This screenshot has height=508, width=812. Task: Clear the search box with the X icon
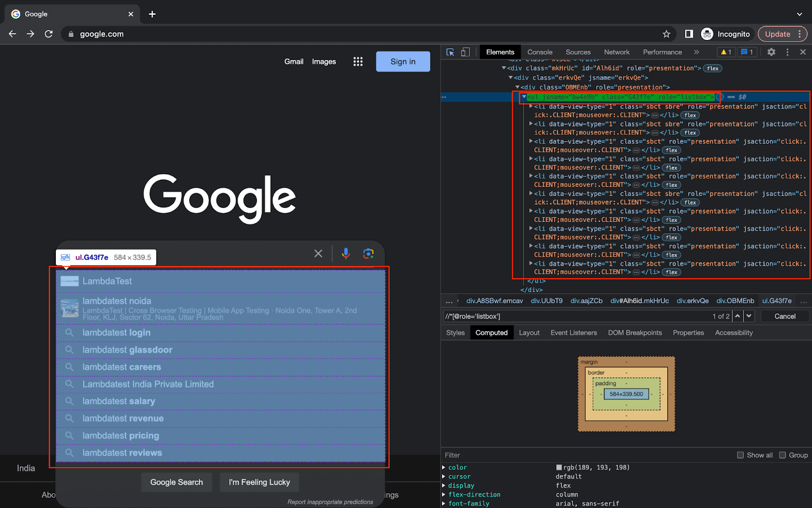[x=318, y=253]
